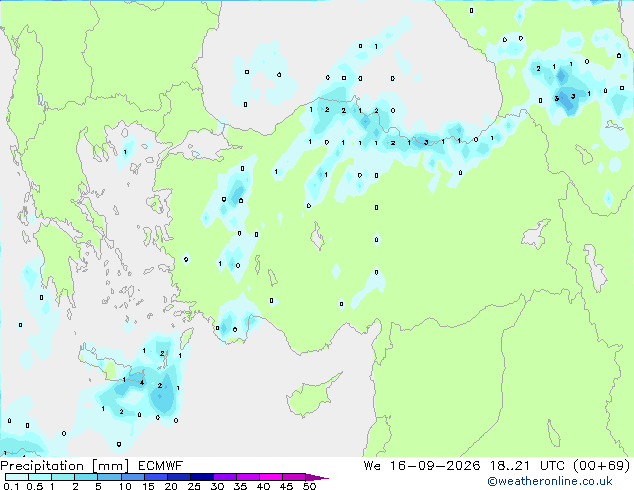This screenshot has width=634, height=490.
Task: Click Lake Van in eastern Turkey
Action: (537, 234)
